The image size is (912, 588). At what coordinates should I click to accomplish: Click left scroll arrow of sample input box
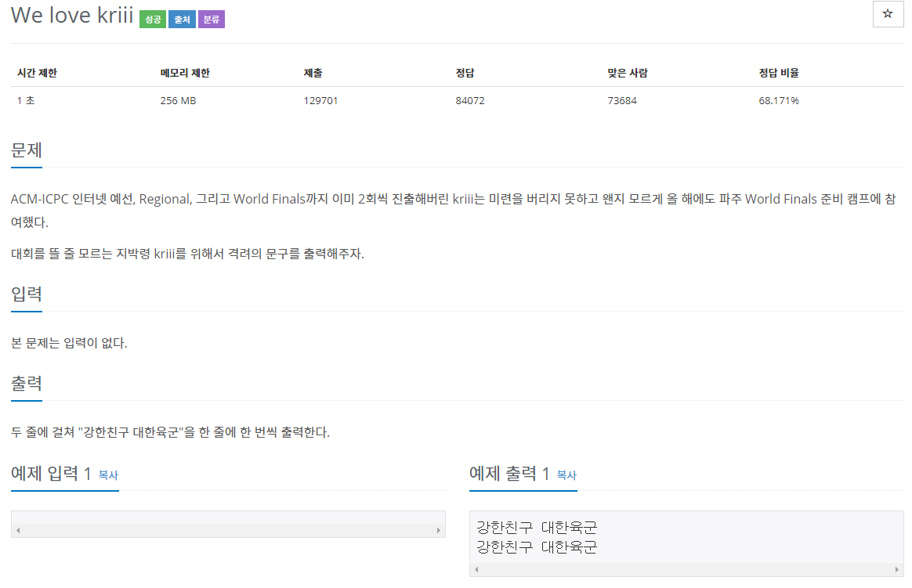point(18,531)
